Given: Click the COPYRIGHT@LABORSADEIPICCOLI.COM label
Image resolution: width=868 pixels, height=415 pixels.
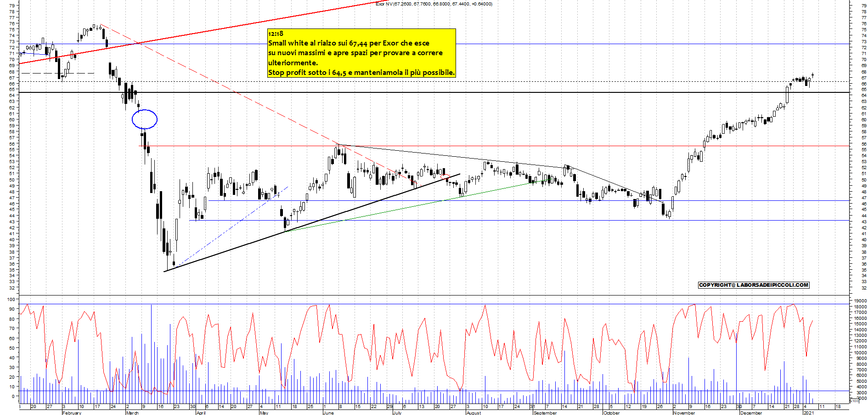Looking at the screenshot, I should pyautogui.click(x=754, y=285).
